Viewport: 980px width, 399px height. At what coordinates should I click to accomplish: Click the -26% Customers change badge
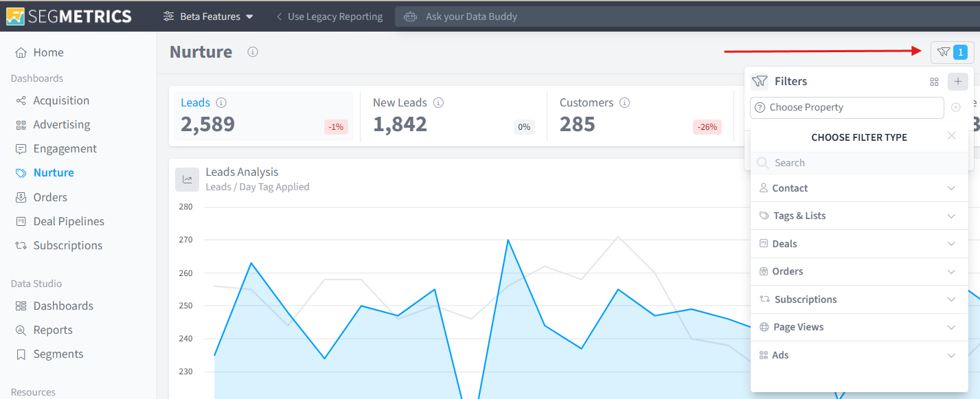(x=707, y=127)
